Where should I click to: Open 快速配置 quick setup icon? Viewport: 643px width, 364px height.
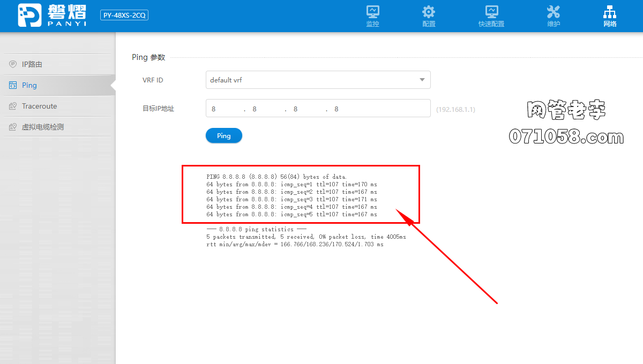[491, 12]
